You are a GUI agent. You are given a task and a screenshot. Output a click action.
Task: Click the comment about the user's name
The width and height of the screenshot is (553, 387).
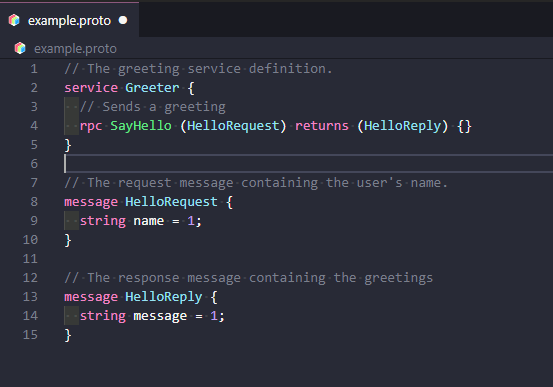(256, 183)
